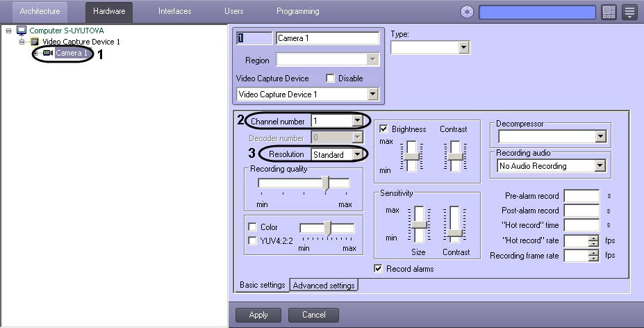Increase the "Hot record" rate spinner
This screenshot has height=328, width=644.
pos(593,238)
